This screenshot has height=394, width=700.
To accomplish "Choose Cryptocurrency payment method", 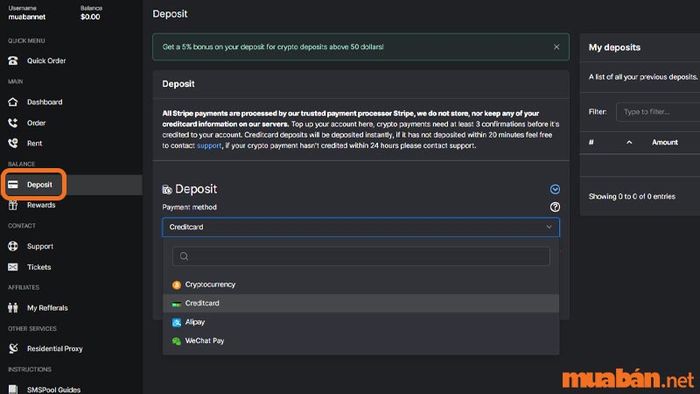I will pos(361,285).
